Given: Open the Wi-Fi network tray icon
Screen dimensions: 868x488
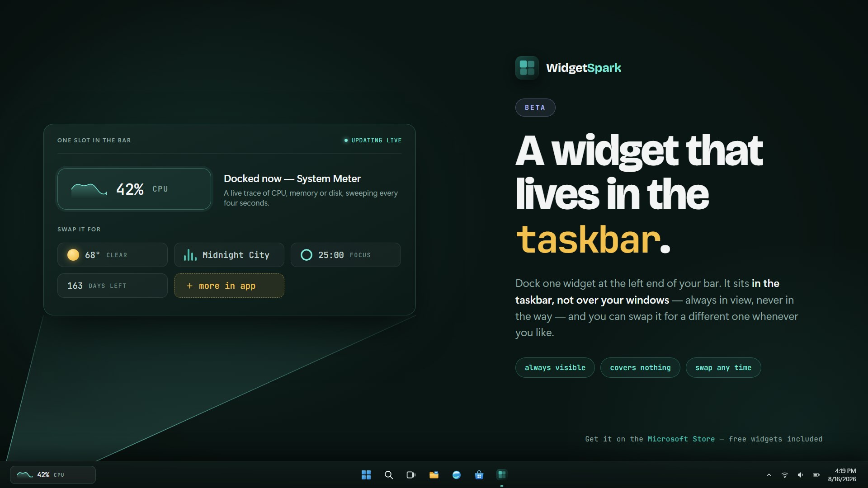Looking at the screenshot, I should click(x=785, y=475).
